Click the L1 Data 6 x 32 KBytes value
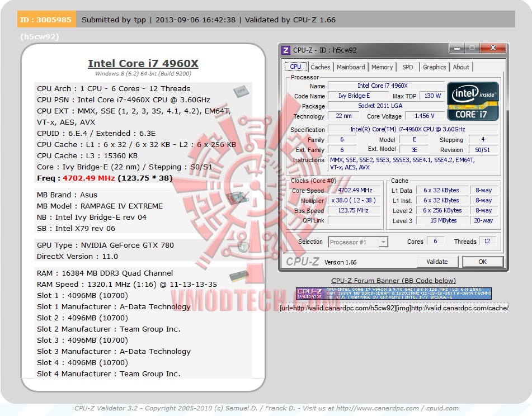 (442, 190)
